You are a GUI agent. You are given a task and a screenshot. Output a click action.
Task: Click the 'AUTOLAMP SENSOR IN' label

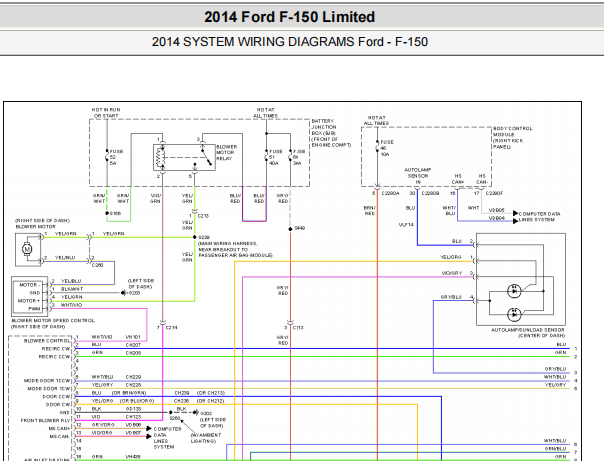tap(418, 176)
